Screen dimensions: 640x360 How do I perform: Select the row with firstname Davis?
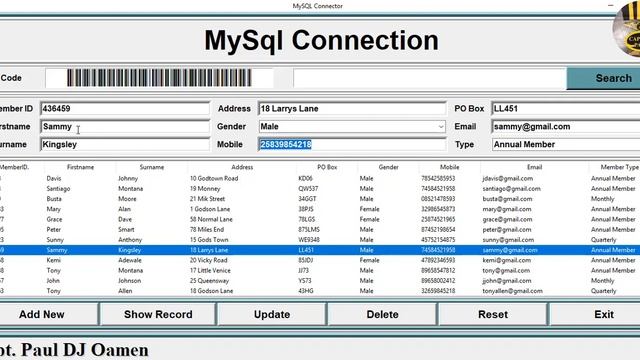pos(320,178)
